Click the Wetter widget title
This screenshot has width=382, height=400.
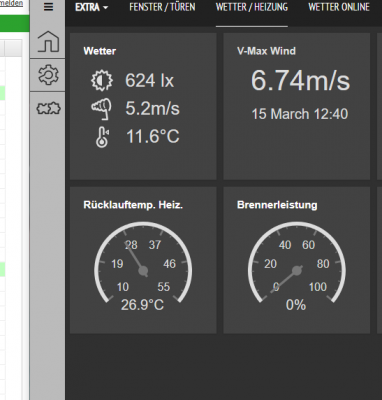pyautogui.click(x=100, y=51)
